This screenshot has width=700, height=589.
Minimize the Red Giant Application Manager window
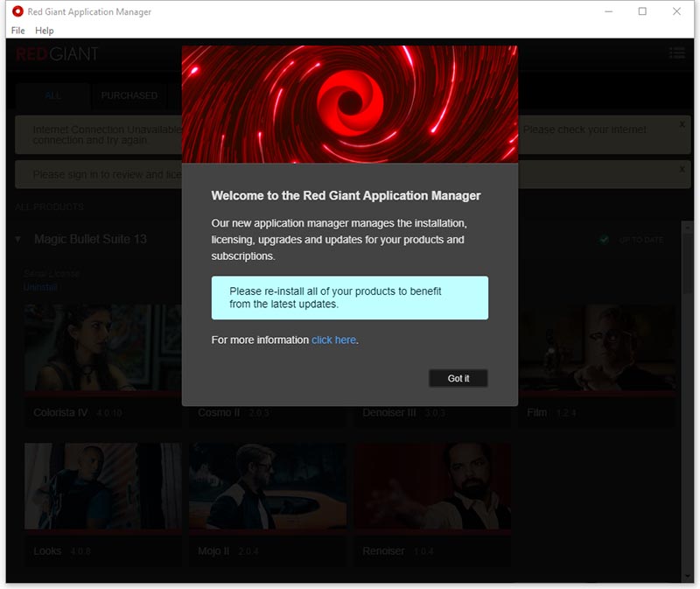[608, 11]
